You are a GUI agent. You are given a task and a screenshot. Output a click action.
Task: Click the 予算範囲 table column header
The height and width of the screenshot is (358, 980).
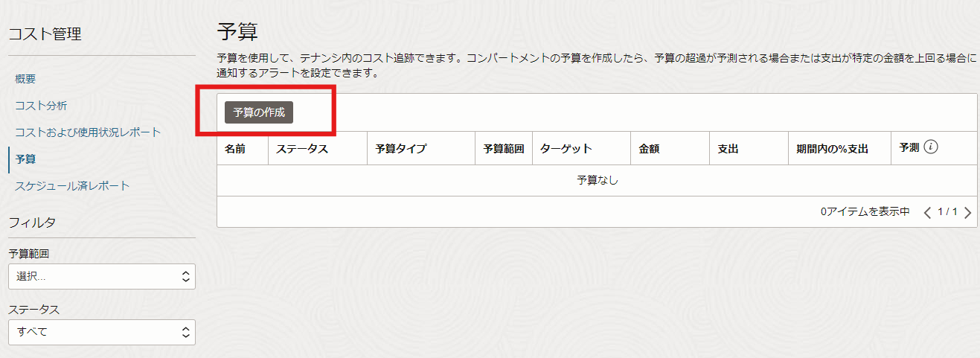tap(504, 149)
